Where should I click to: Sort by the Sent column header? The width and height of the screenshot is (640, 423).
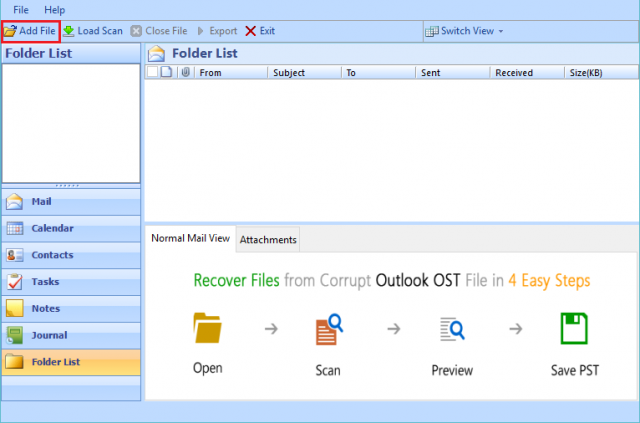coord(453,73)
